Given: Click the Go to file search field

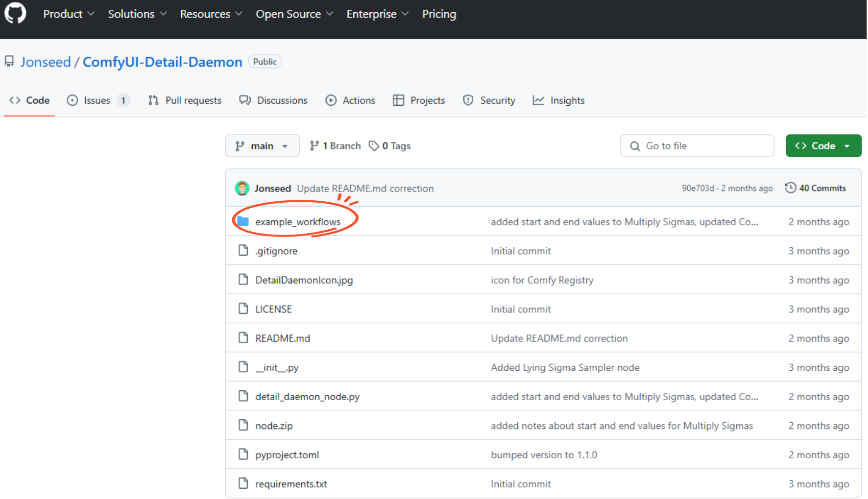Looking at the screenshot, I should (x=697, y=146).
